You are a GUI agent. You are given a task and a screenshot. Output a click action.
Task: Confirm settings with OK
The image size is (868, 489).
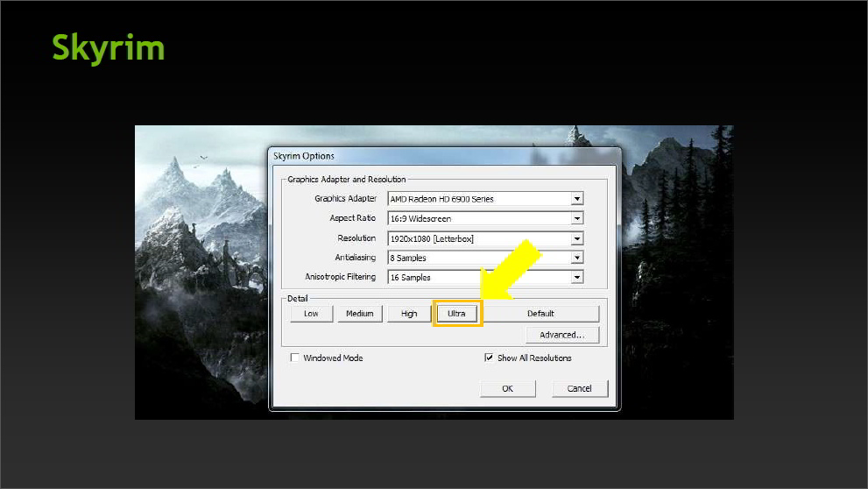[508, 388]
